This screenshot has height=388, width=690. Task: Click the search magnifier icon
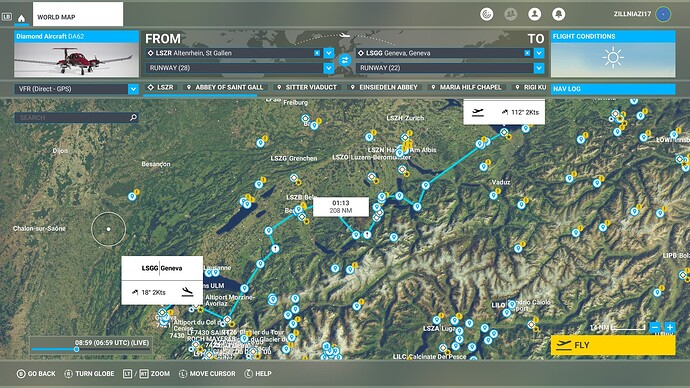pos(133,117)
